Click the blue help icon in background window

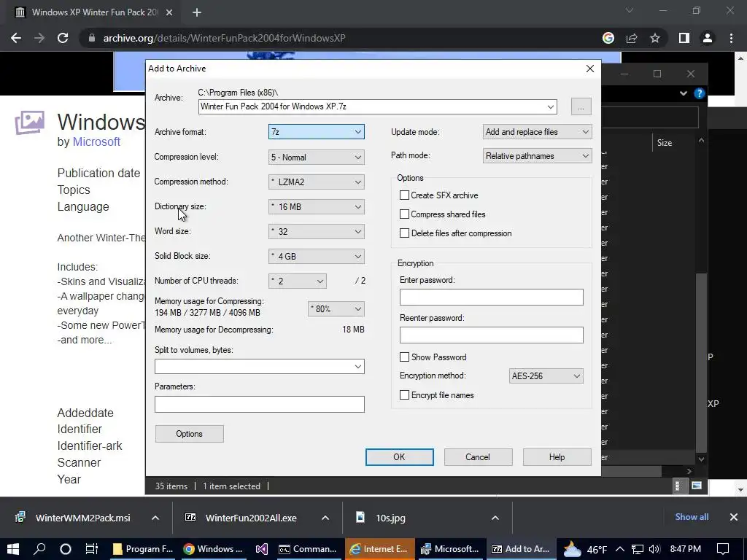[699, 93]
